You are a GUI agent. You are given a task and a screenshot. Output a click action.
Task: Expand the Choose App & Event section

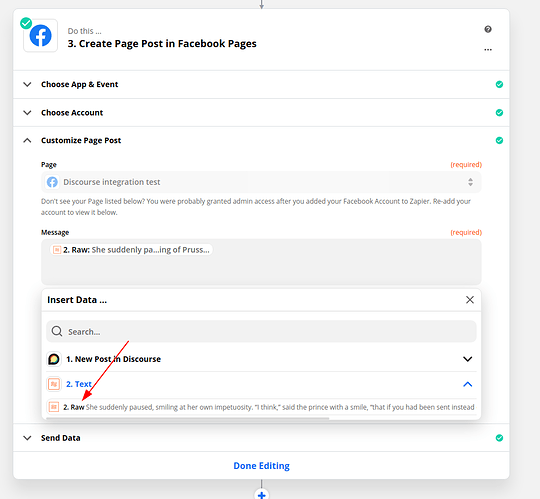tap(261, 84)
